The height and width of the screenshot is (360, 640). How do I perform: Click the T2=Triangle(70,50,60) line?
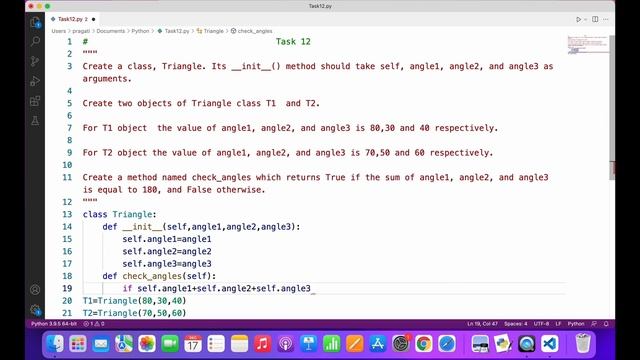(134, 313)
